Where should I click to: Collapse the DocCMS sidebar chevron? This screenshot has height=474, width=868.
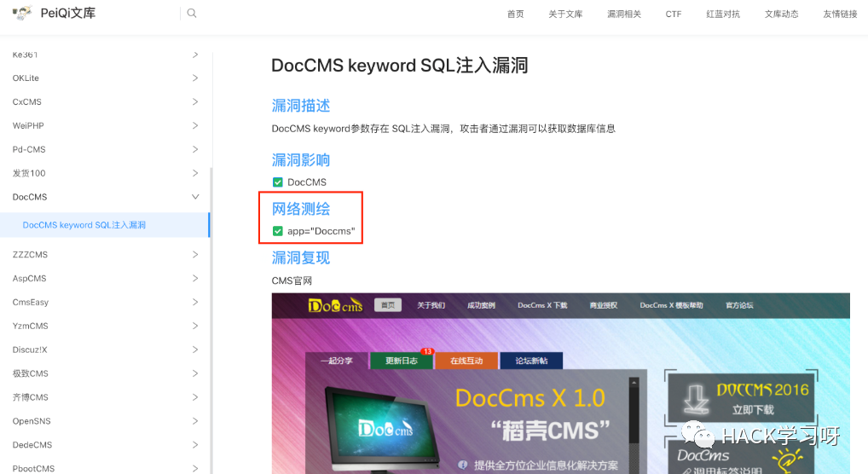point(195,197)
